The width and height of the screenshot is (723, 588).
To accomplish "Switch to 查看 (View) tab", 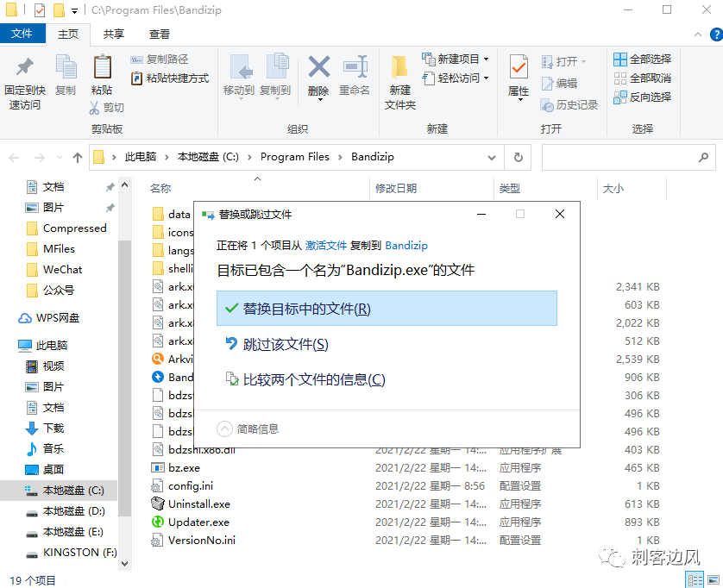I will [160, 34].
